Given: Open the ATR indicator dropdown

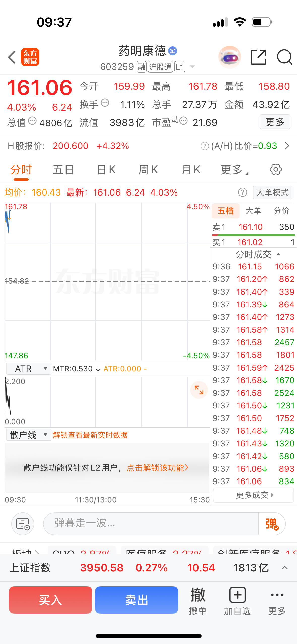Looking at the screenshot, I should (x=28, y=369).
